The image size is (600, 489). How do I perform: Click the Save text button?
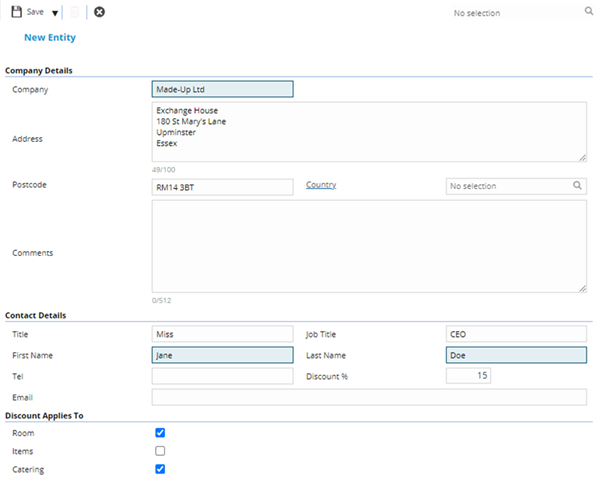tap(35, 12)
